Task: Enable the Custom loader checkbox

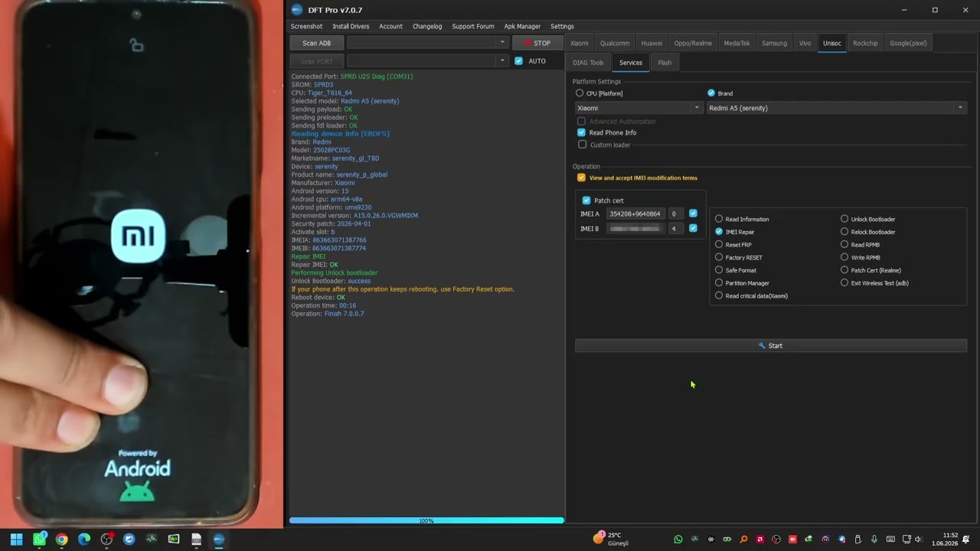Action: 582,145
